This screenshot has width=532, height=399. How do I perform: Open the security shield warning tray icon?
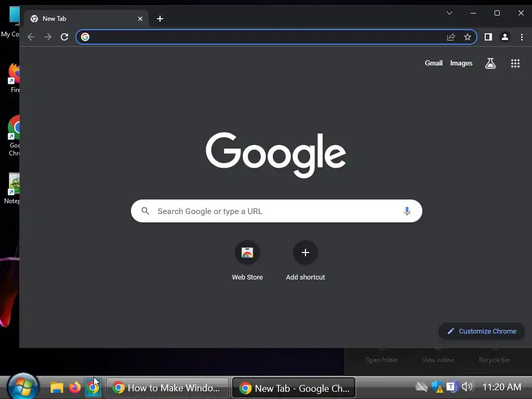pyautogui.click(x=437, y=387)
